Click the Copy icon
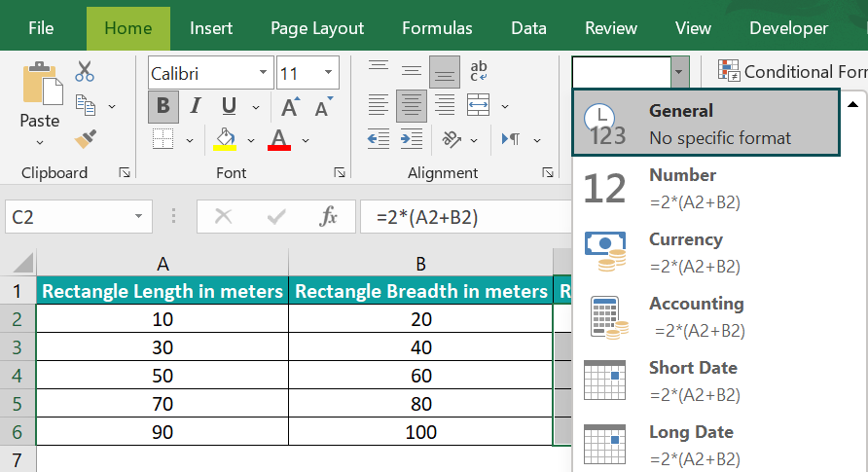Viewport: 868px width, 472px height. (x=86, y=105)
